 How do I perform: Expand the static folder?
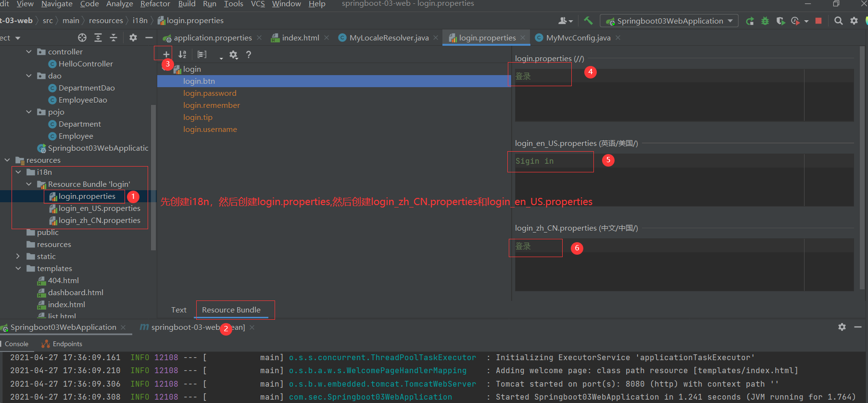pos(18,256)
